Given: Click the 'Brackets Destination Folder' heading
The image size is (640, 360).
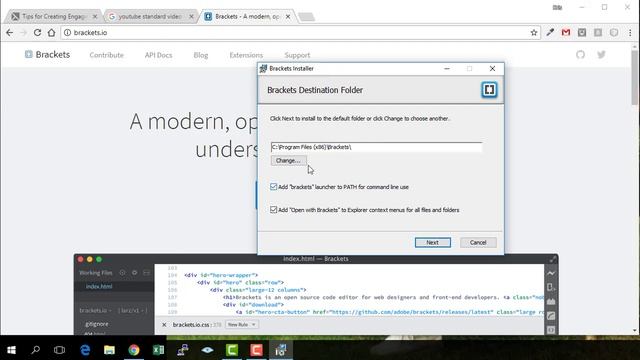Looking at the screenshot, I should point(315,90).
